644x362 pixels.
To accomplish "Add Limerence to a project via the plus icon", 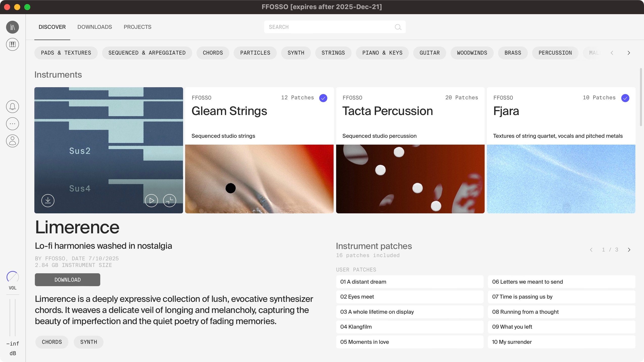I will click(x=169, y=200).
